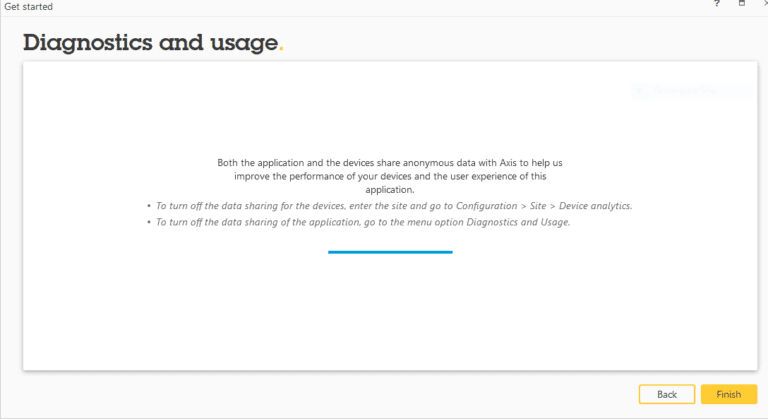Click the Diagnostics and usage heading
768x419 pixels.
coord(150,43)
